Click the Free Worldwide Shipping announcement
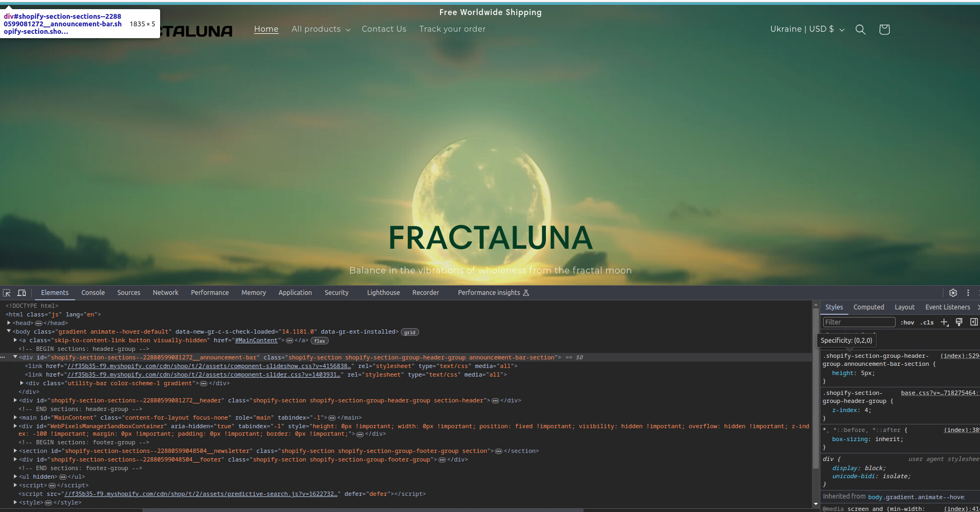Screen dimensions: 980x512 491,12
